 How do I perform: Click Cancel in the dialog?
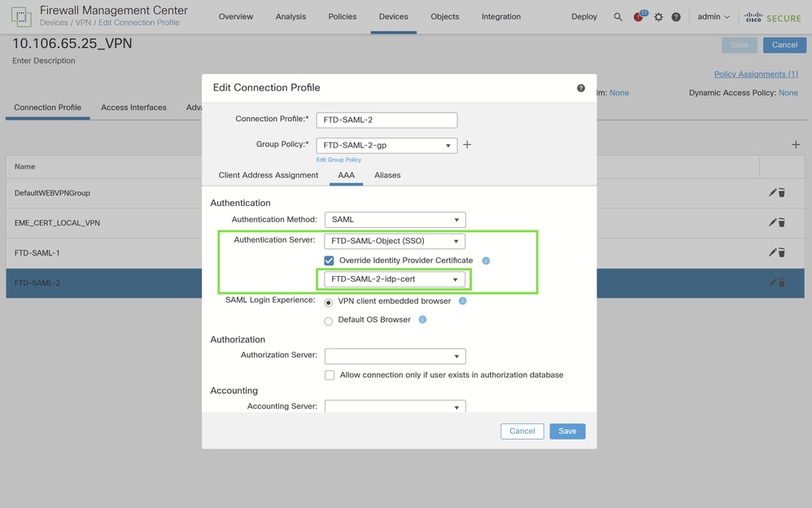point(522,431)
